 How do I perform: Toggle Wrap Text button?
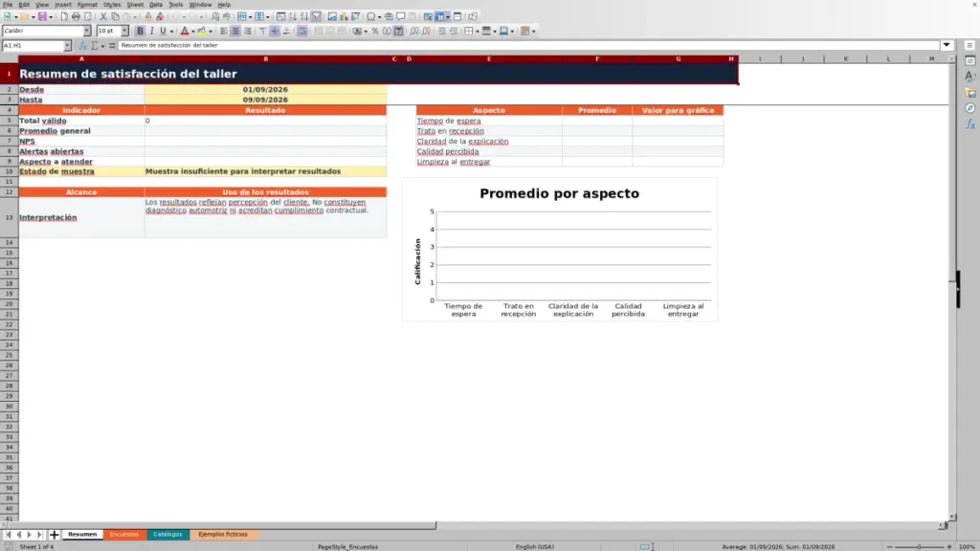pyautogui.click(x=301, y=31)
